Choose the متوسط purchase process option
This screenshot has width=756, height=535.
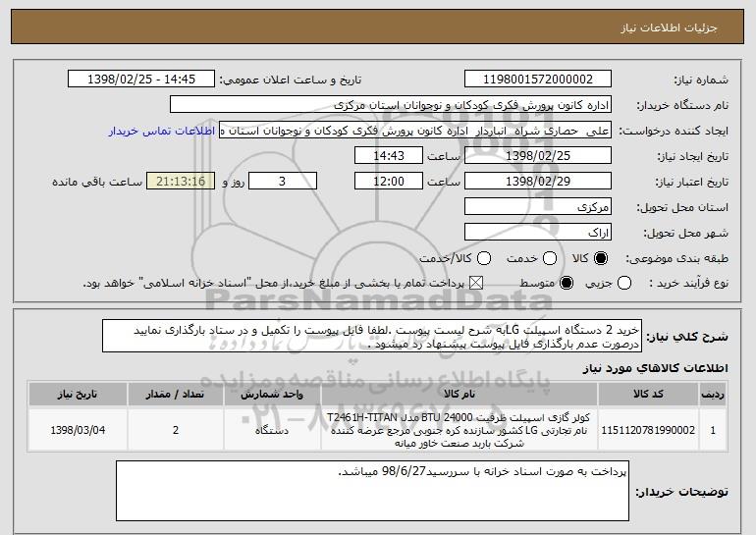(x=567, y=283)
